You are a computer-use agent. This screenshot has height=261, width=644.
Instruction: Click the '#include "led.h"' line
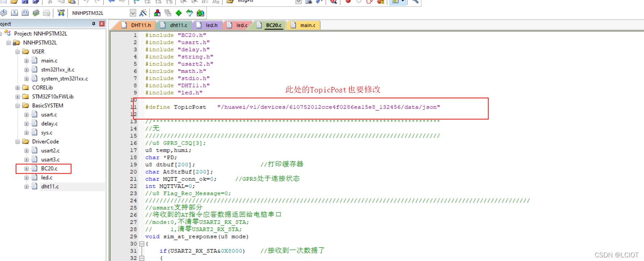point(174,93)
